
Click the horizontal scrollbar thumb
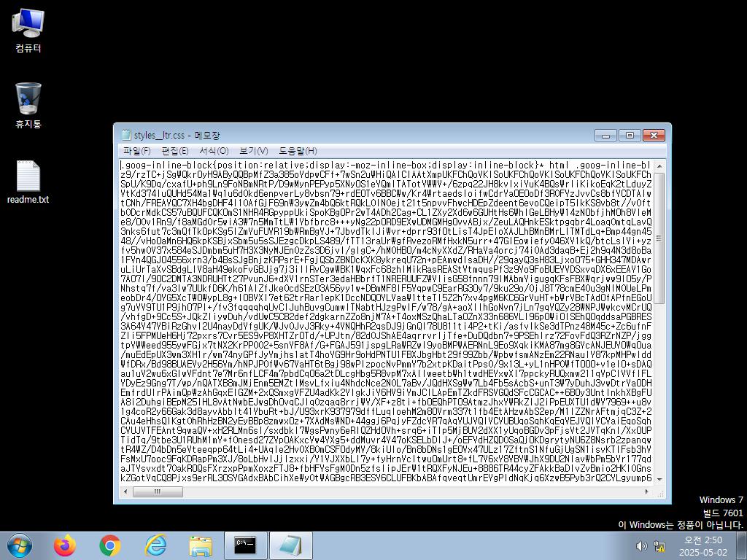pos(158,492)
